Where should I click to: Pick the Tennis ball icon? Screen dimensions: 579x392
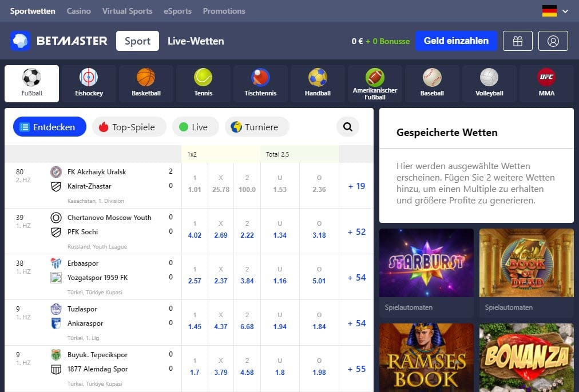(203, 83)
